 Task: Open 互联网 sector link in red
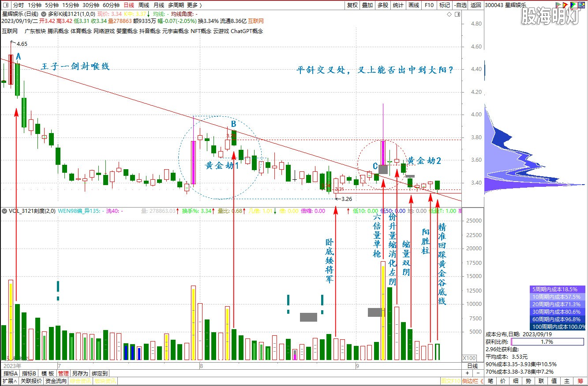coord(255,21)
